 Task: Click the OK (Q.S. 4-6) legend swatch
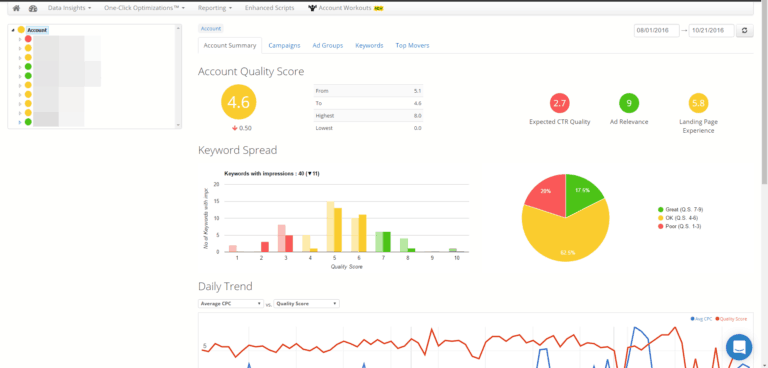(x=661, y=218)
